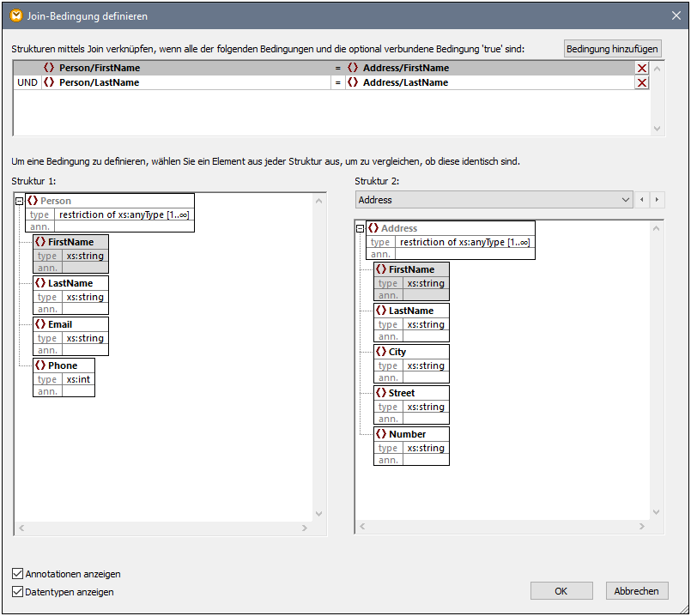Click the LastName element icon in Address structure

381,311
